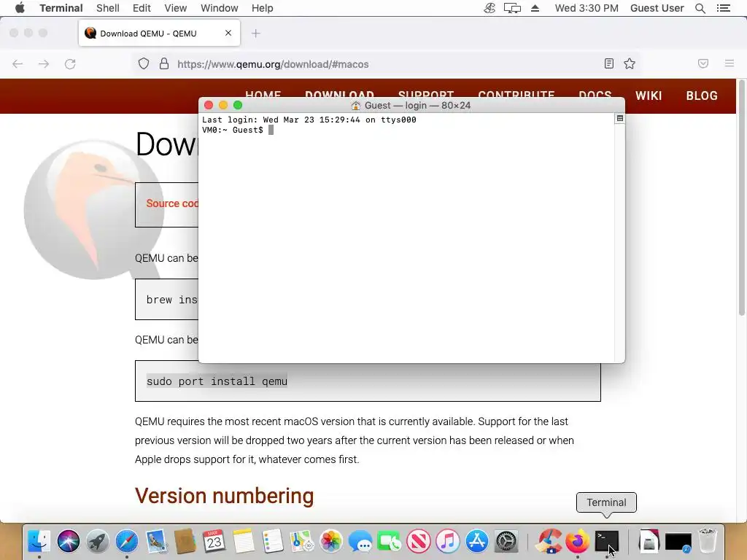Open the black screenshot file in Dock
Image resolution: width=747 pixels, height=560 pixels.
pyautogui.click(x=678, y=542)
